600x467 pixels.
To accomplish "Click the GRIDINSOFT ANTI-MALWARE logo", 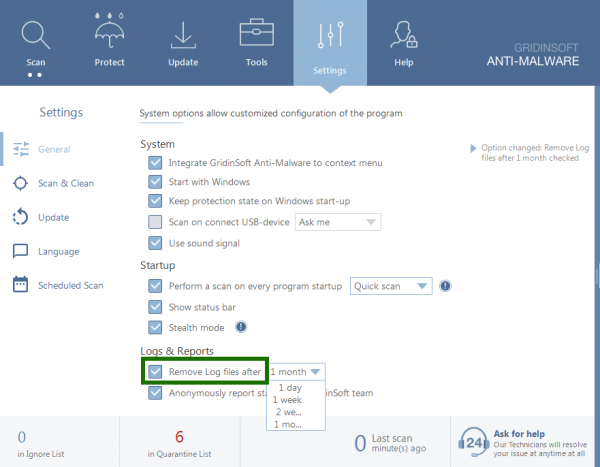I will (533, 55).
